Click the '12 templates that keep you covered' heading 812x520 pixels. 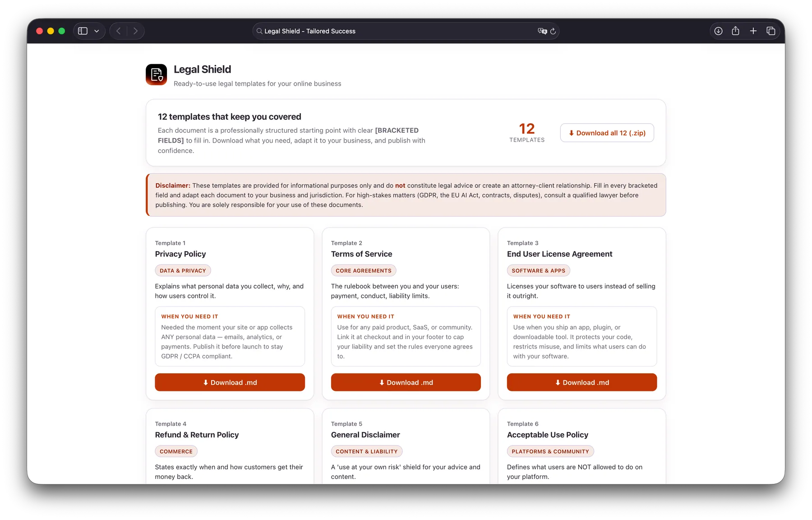(230, 117)
